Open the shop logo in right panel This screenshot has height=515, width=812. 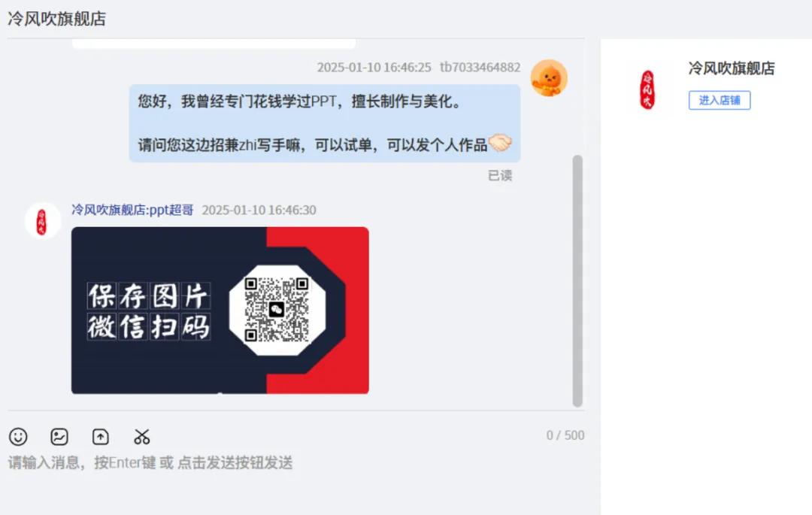(647, 89)
